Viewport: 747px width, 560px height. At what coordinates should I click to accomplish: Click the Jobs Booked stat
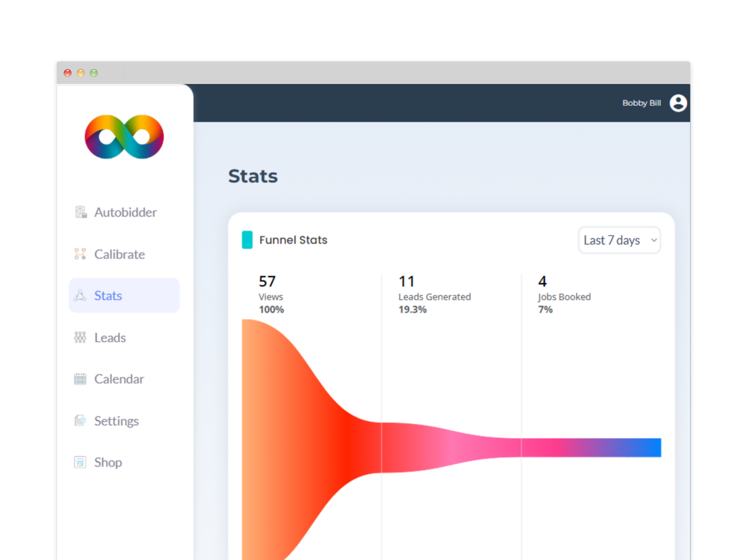pos(564,296)
